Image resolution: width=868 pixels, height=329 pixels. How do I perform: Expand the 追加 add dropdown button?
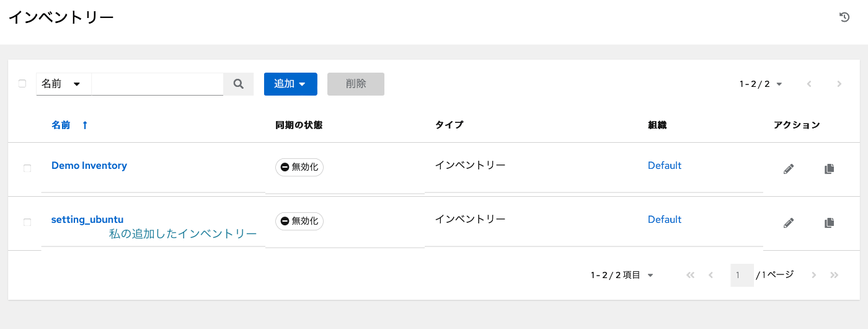291,84
